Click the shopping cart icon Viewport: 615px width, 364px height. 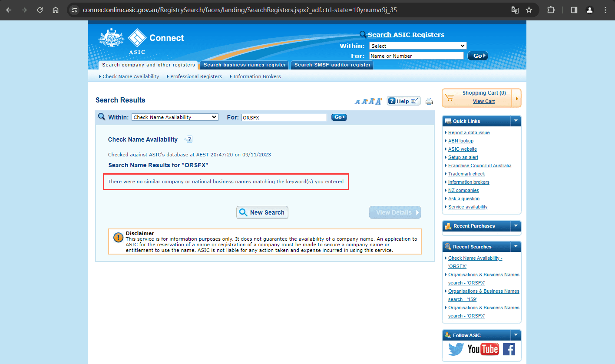[449, 98]
